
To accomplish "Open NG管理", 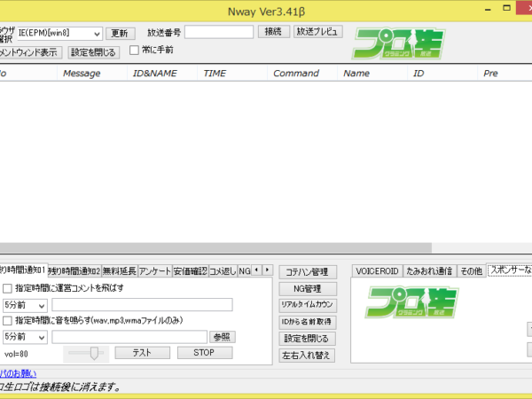I will [308, 288].
